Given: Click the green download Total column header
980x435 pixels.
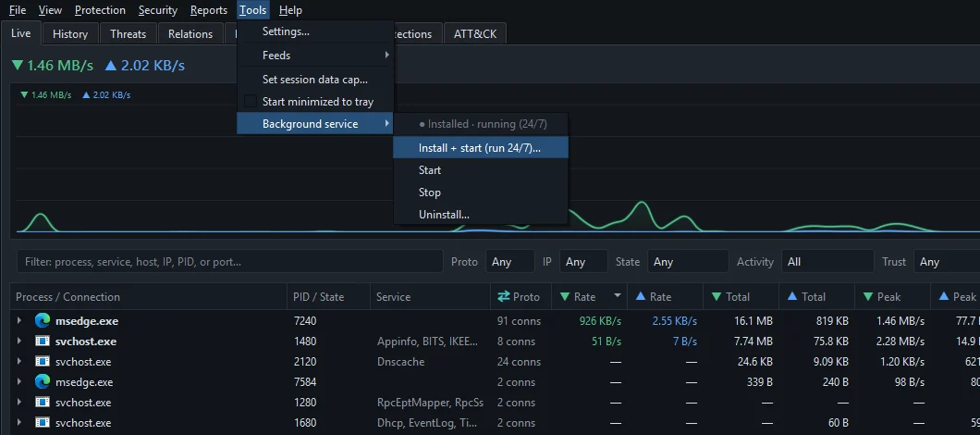Looking at the screenshot, I should point(741,297).
